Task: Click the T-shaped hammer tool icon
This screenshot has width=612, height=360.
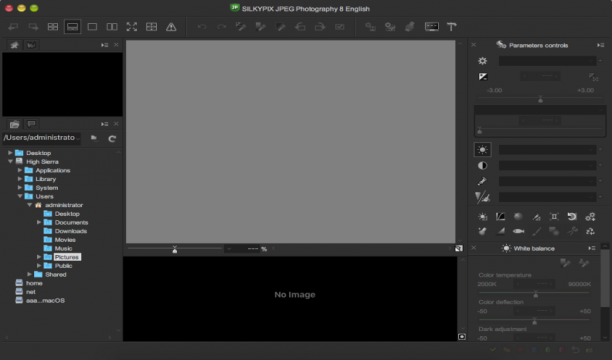Action: tap(452, 27)
